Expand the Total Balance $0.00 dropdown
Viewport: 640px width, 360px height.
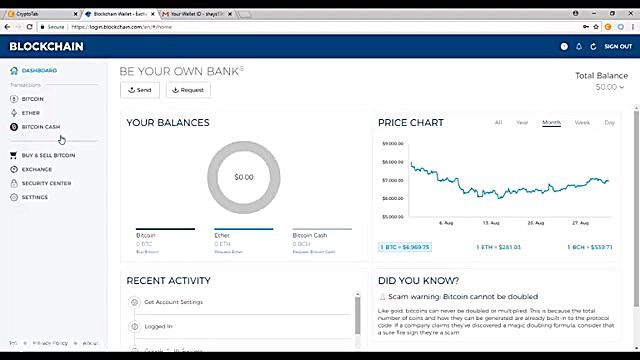609,87
